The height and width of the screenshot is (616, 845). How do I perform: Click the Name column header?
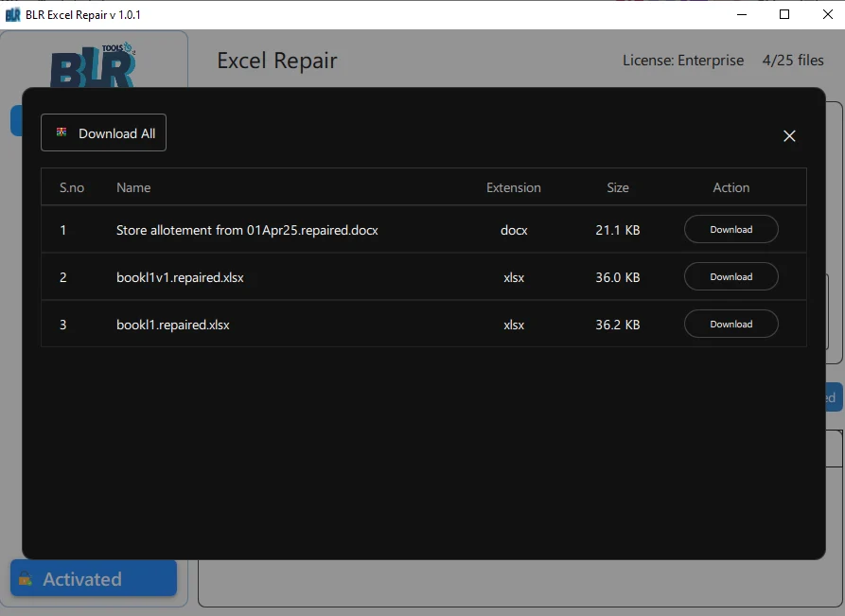pyautogui.click(x=133, y=187)
